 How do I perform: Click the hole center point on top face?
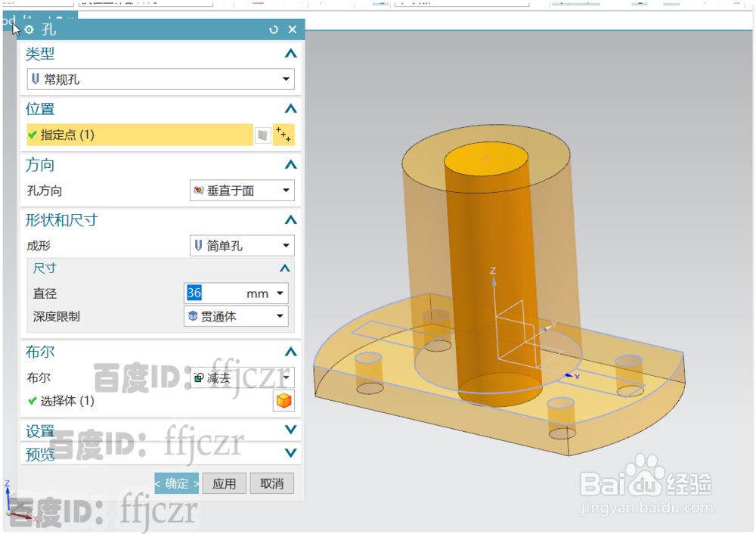click(486, 158)
